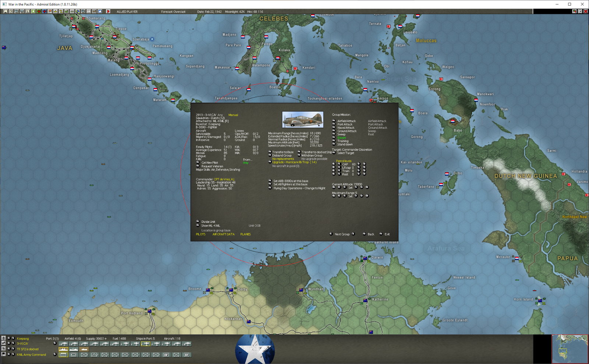Select the green Escort mission
This screenshot has width=589, height=364.
342,138
